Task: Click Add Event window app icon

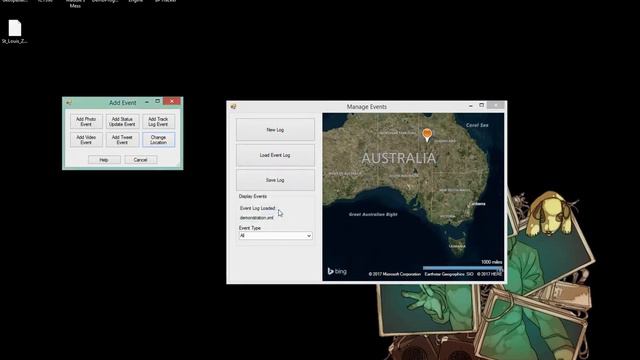Action: (x=69, y=102)
